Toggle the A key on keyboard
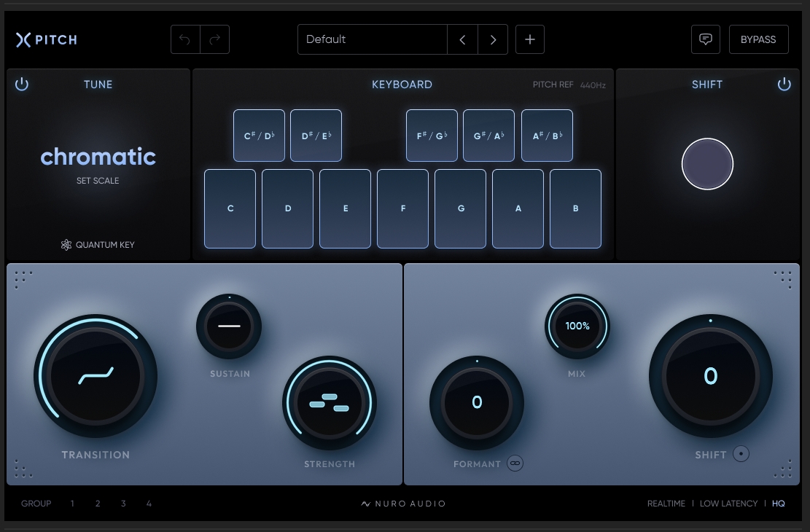This screenshot has width=810, height=532. coord(518,208)
